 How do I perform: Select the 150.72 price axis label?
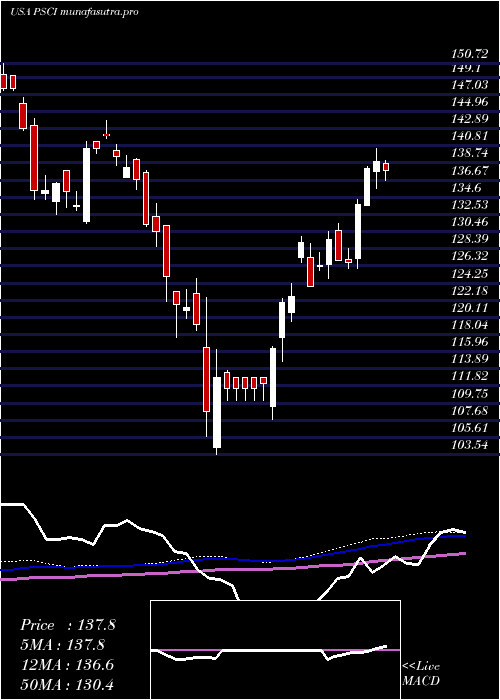tap(469, 54)
